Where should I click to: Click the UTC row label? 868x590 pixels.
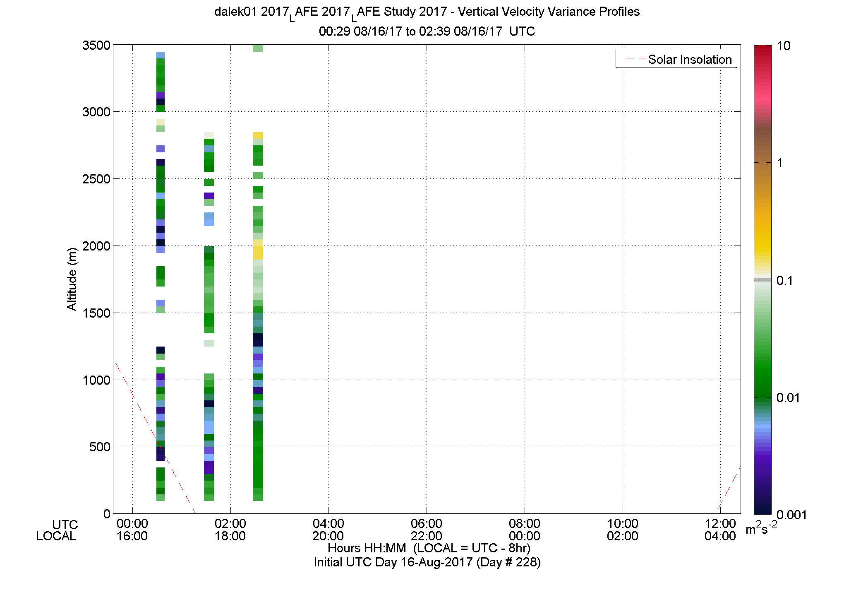click(x=65, y=525)
